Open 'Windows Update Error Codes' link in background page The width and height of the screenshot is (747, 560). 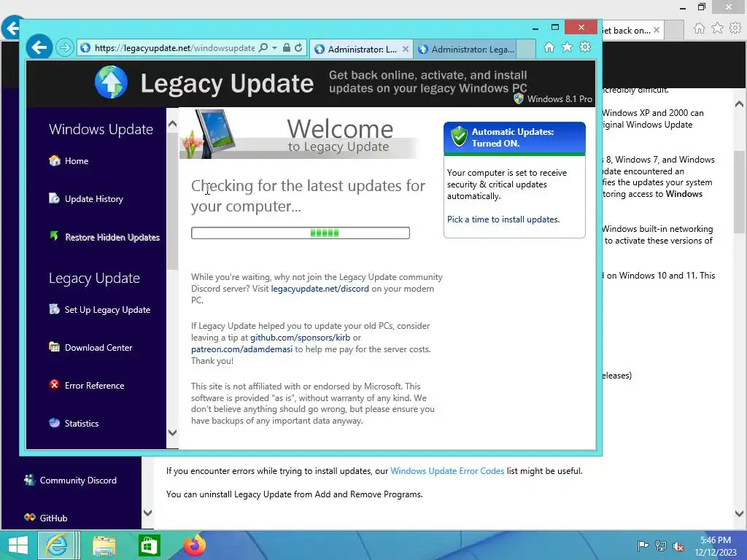tap(447, 471)
